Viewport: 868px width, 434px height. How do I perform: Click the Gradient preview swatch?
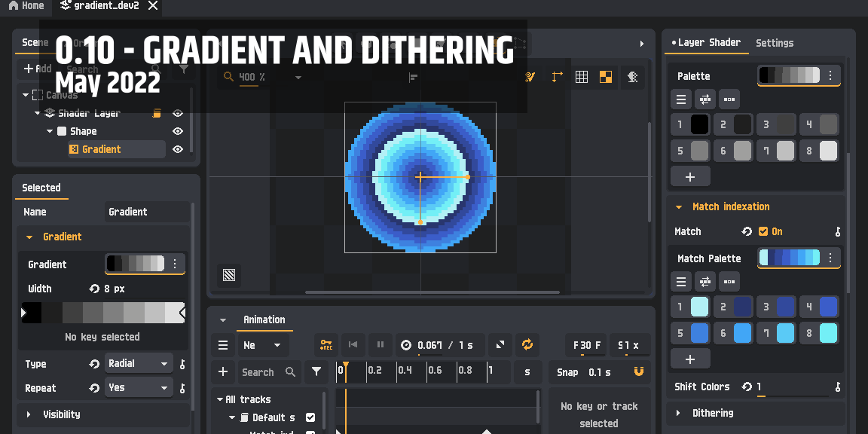(x=136, y=264)
